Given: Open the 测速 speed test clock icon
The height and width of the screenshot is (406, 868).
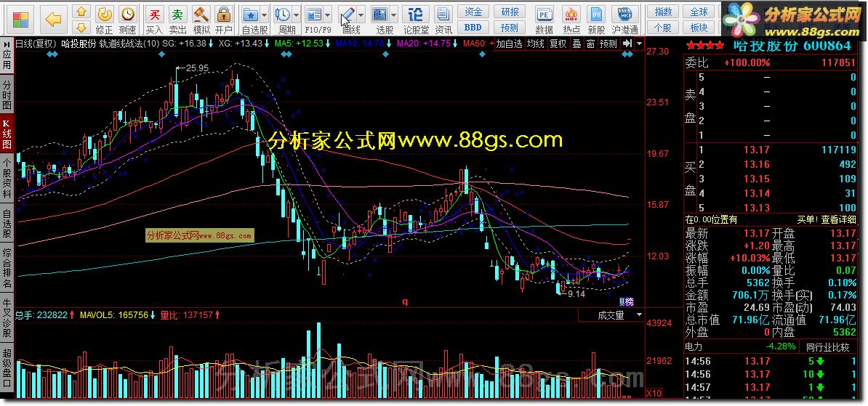Looking at the screenshot, I should pos(128,20).
